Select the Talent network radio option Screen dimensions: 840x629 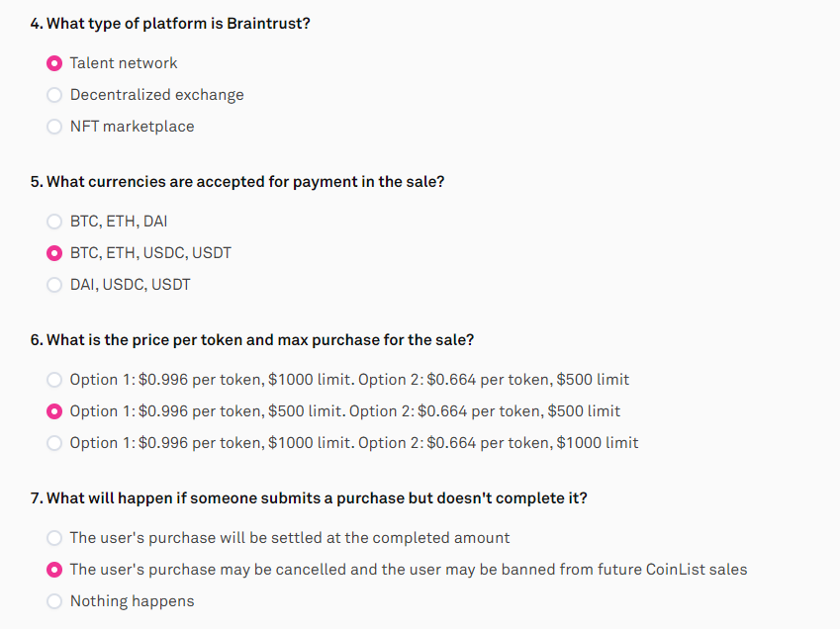coord(54,63)
